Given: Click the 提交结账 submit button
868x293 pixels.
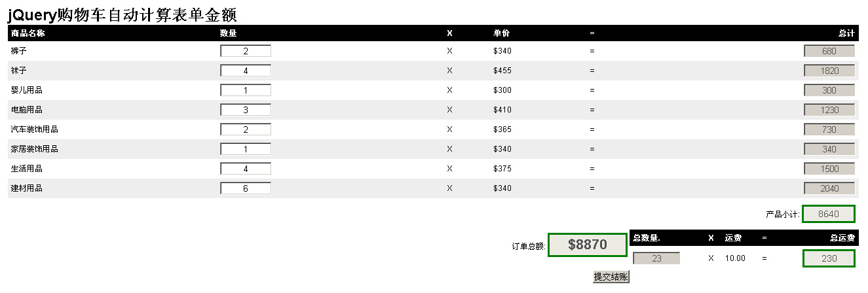Looking at the screenshot, I should point(611,277).
